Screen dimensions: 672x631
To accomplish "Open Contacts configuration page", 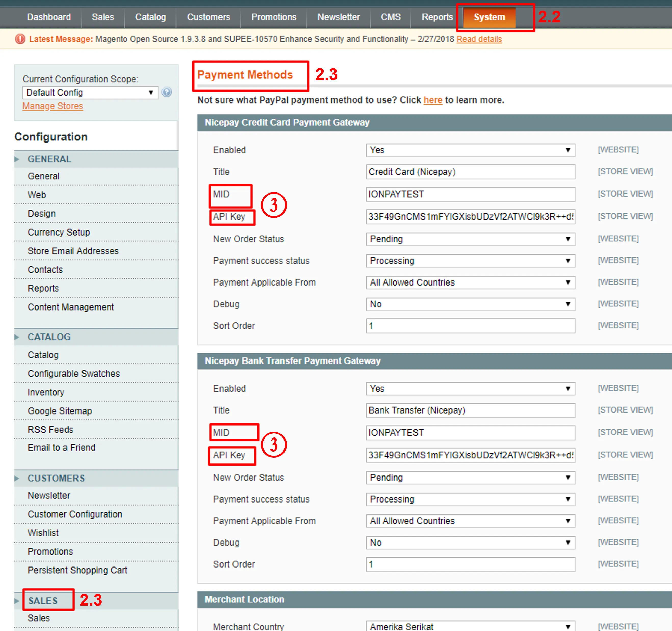I will click(x=96, y=269).
